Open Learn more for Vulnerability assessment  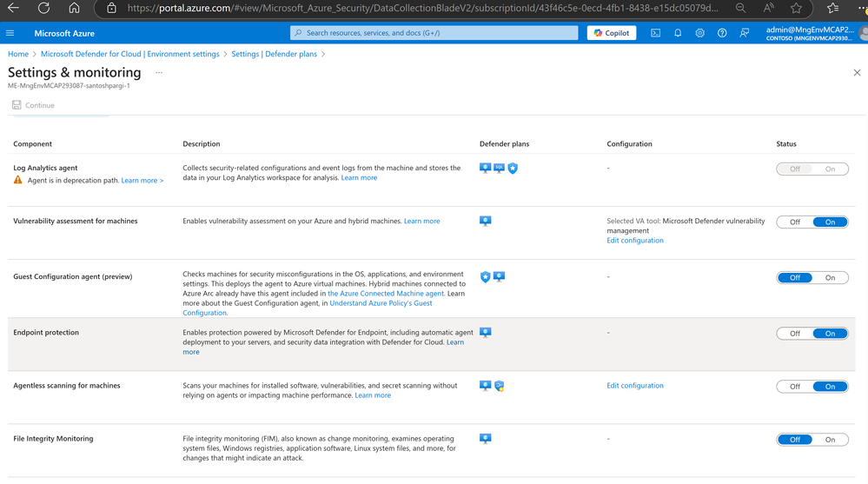pyautogui.click(x=421, y=221)
